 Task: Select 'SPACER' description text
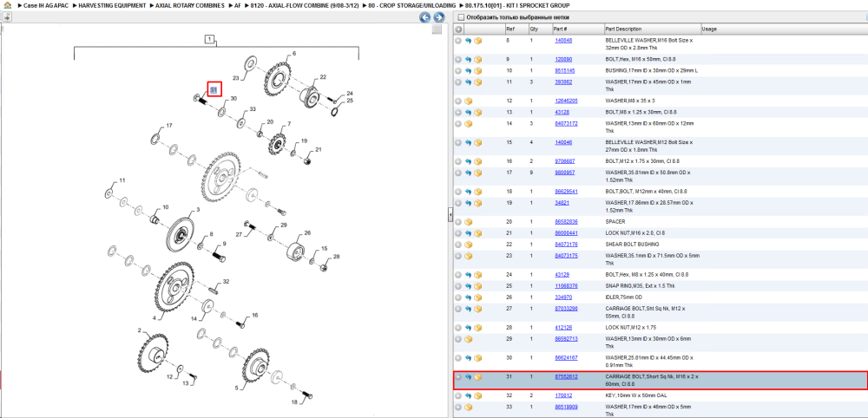click(x=614, y=221)
